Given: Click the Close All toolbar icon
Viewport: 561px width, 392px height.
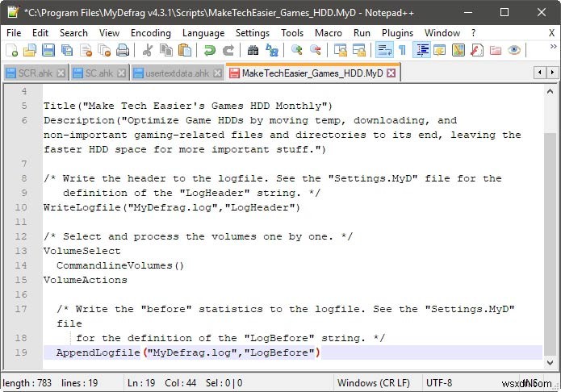Looking at the screenshot, I should coord(104,50).
